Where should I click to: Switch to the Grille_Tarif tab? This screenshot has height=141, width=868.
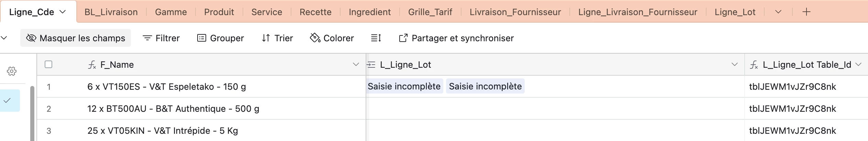pos(430,12)
